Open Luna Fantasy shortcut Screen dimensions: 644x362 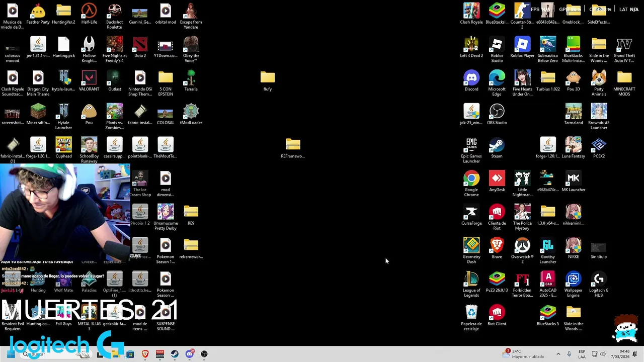(x=573, y=148)
